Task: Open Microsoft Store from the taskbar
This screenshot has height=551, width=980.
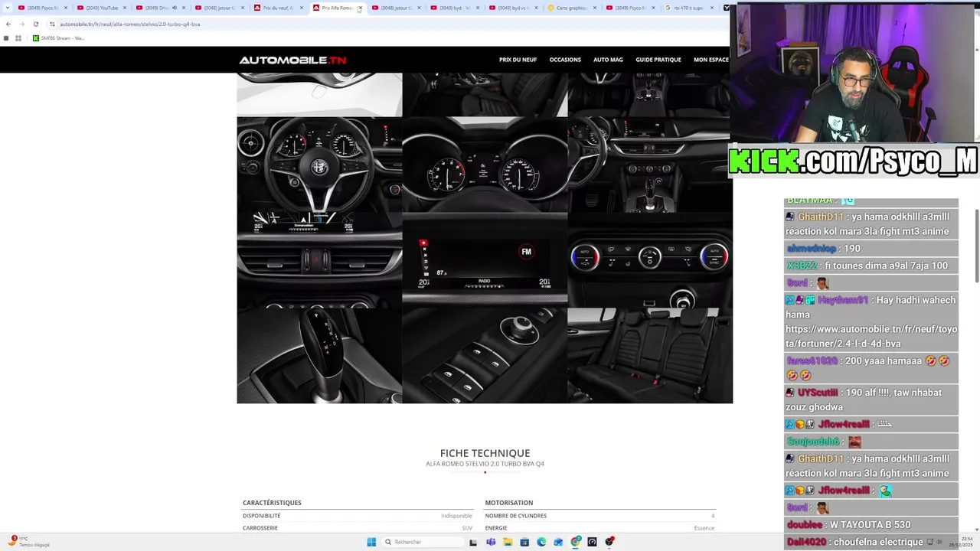Action: pyautogui.click(x=524, y=542)
